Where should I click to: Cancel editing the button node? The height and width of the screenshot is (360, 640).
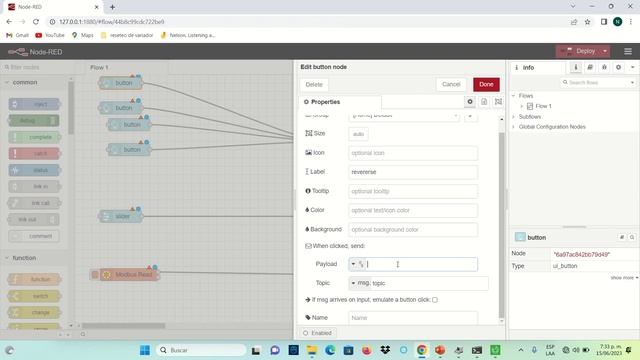click(451, 84)
